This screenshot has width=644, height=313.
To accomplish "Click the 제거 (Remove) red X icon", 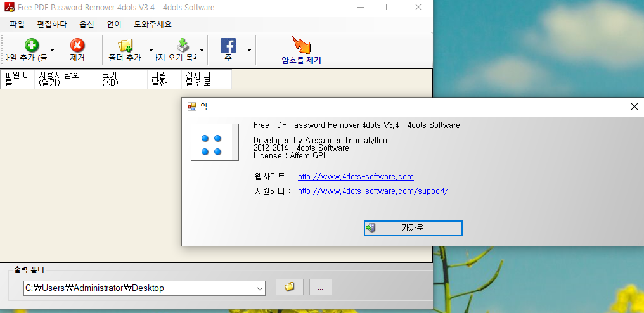I will point(77,46).
